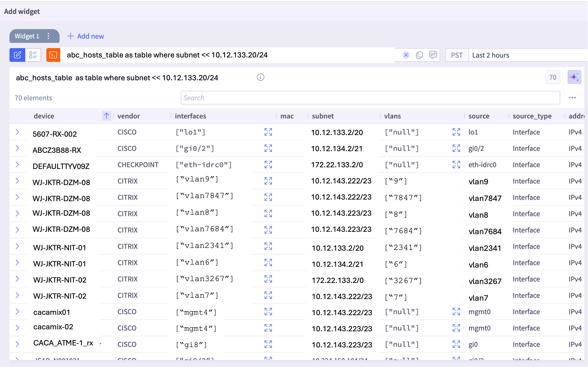Image resolution: width=588 pixels, height=367 pixels.
Task: Click the Add new widget link
Action: (85, 36)
